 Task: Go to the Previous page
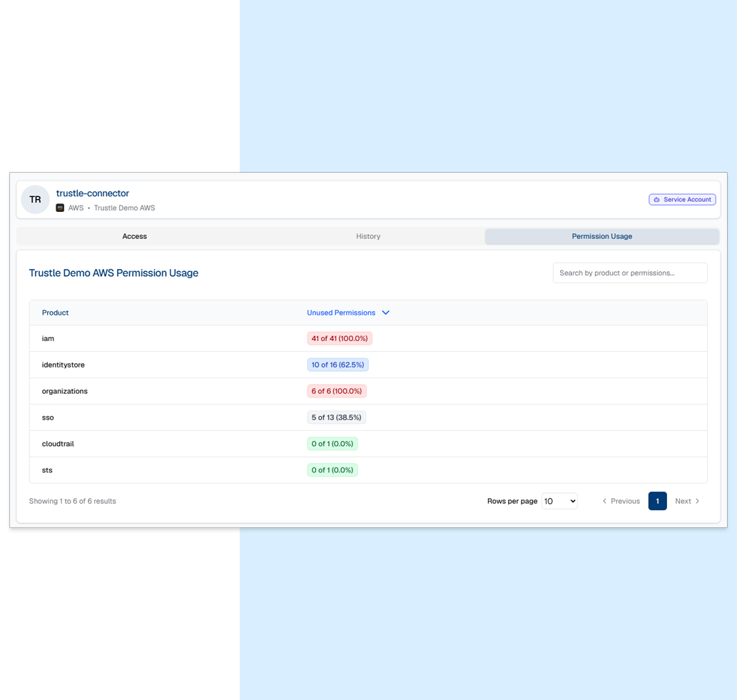[x=621, y=501]
